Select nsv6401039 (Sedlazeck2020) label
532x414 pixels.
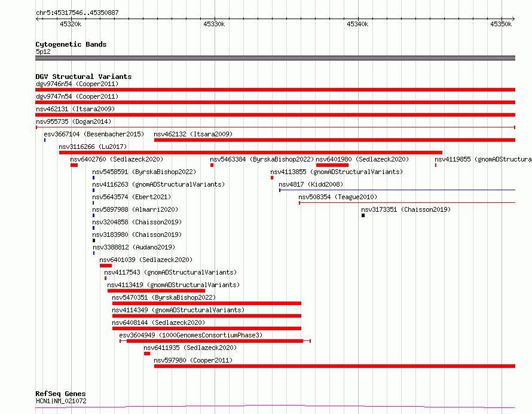[x=146, y=260]
